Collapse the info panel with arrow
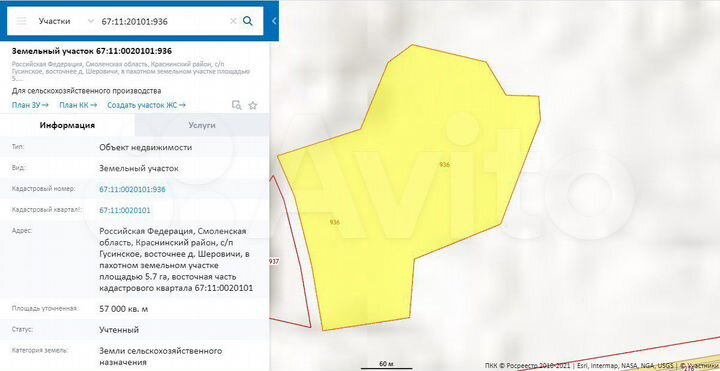Image resolution: width=720 pixels, height=371 pixels. point(274,21)
